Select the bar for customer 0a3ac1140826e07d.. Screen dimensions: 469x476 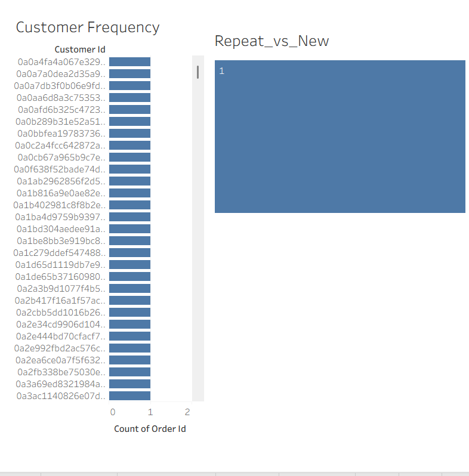(x=129, y=396)
